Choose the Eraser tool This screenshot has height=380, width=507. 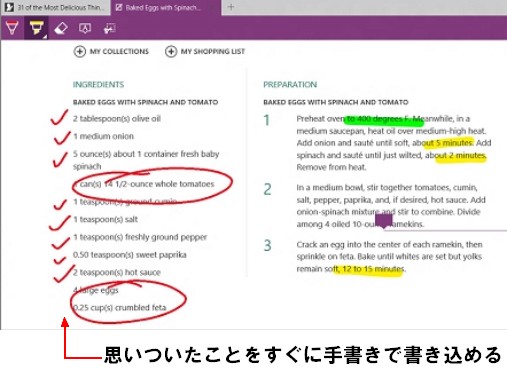point(61,28)
